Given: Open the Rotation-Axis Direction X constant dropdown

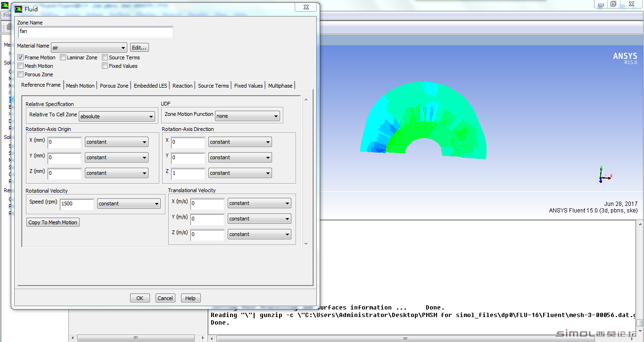Looking at the screenshot, I should [x=240, y=142].
